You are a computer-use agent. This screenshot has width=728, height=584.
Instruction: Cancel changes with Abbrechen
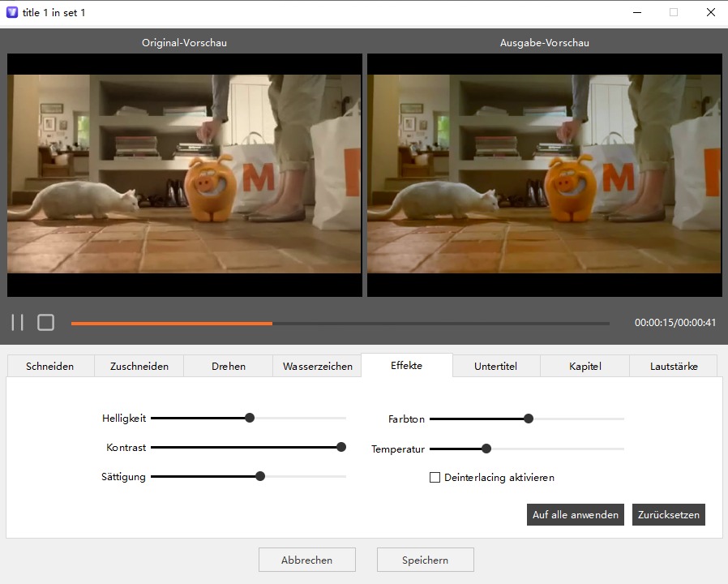(x=306, y=560)
